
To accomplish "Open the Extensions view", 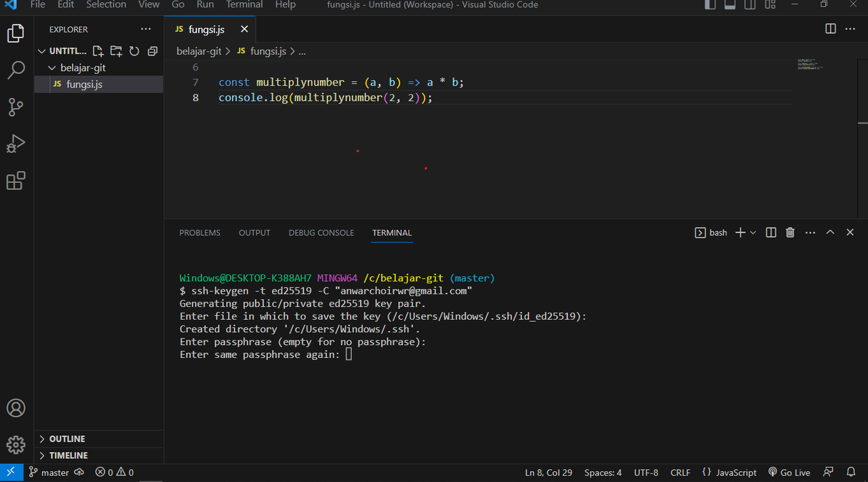I will [x=16, y=180].
